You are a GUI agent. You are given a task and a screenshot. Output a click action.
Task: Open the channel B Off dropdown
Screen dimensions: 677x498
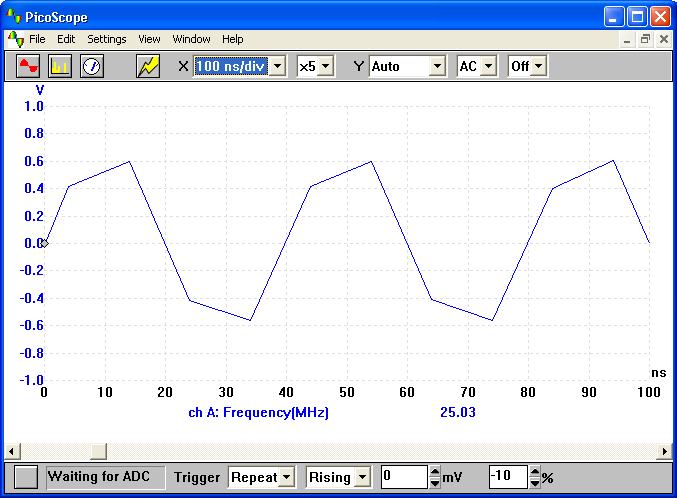(538, 67)
